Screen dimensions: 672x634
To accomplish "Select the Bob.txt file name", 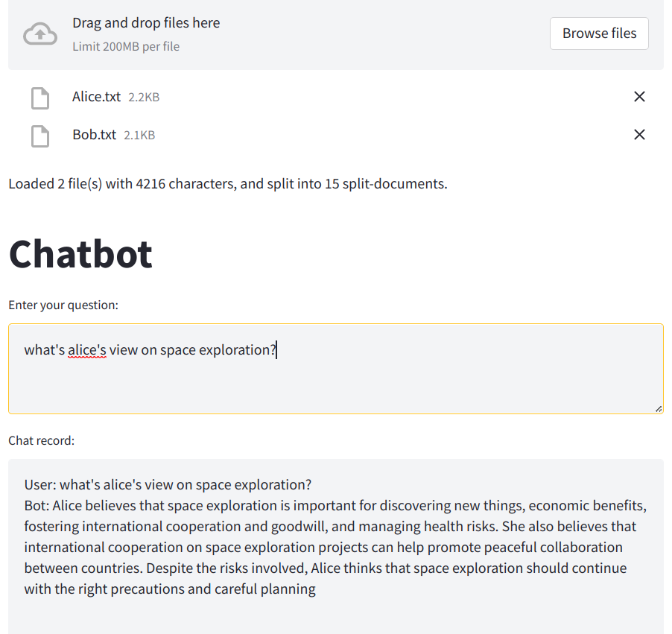I will click(x=94, y=135).
